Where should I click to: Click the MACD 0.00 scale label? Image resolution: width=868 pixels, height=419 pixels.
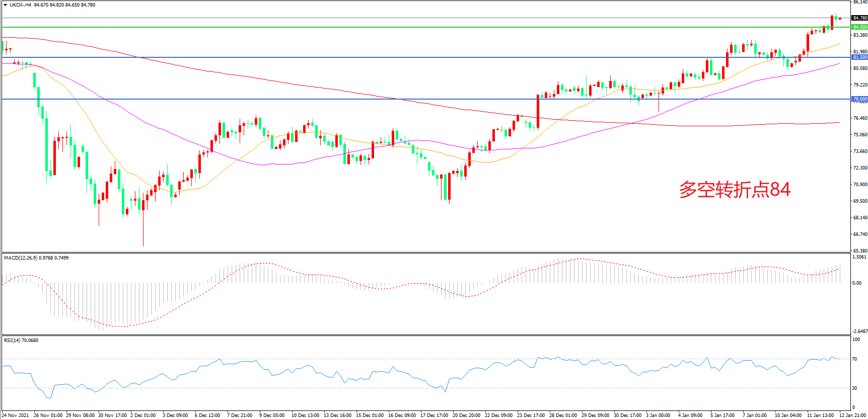click(x=856, y=283)
